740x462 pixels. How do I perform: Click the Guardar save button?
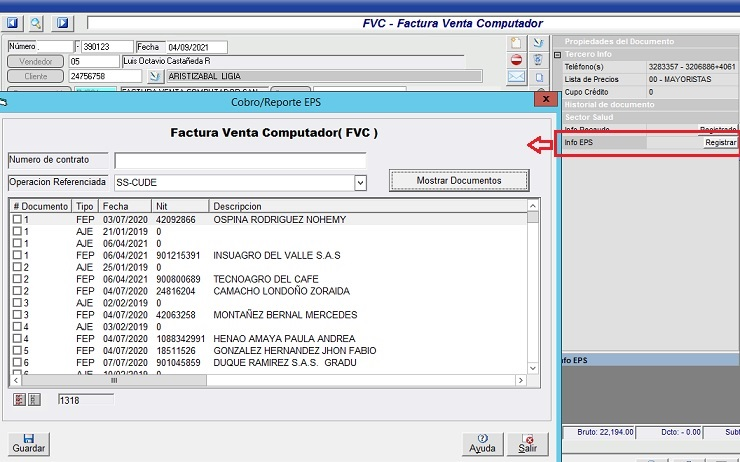click(x=28, y=443)
